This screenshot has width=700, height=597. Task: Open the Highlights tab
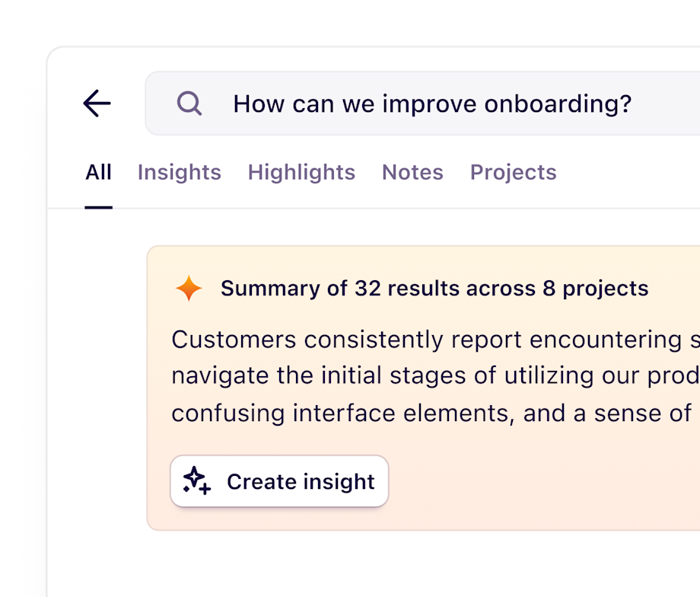(x=301, y=173)
